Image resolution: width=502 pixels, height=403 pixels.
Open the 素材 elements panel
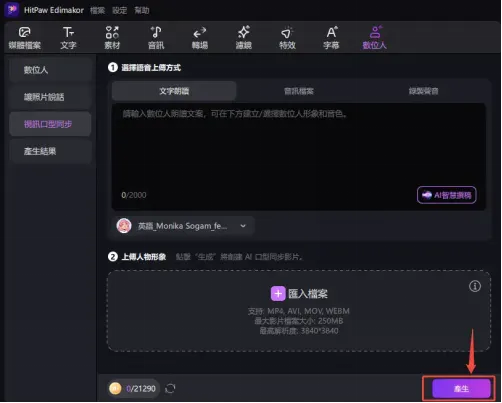[112, 38]
